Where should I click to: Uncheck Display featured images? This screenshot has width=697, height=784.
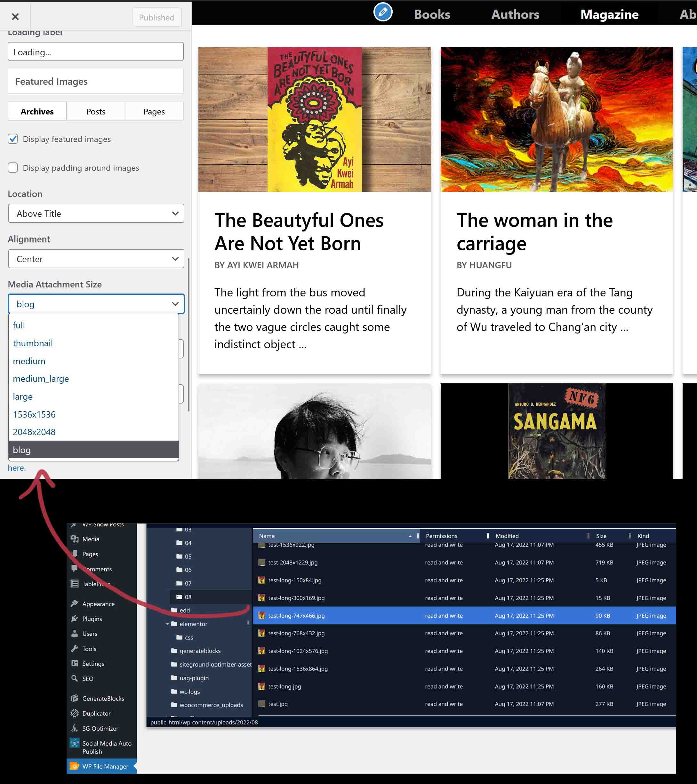[13, 139]
